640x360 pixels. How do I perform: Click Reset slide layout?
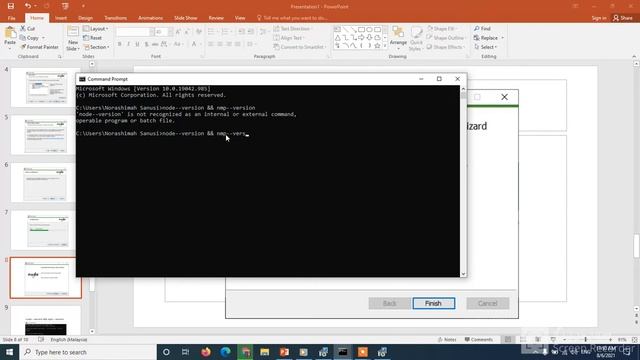click(93, 38)
